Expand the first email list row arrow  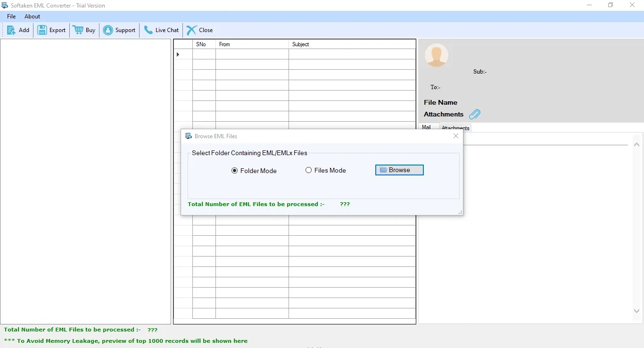click(178, 54)
